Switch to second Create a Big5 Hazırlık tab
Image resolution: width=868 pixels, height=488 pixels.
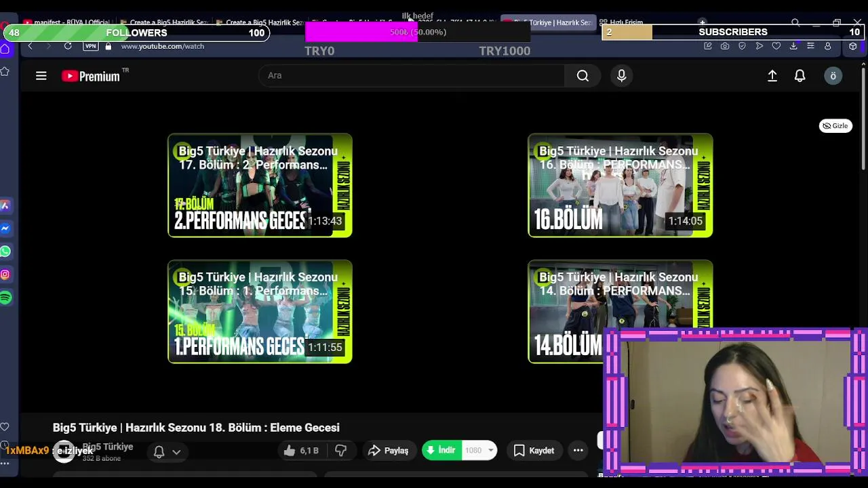click(x=259, y=22)
